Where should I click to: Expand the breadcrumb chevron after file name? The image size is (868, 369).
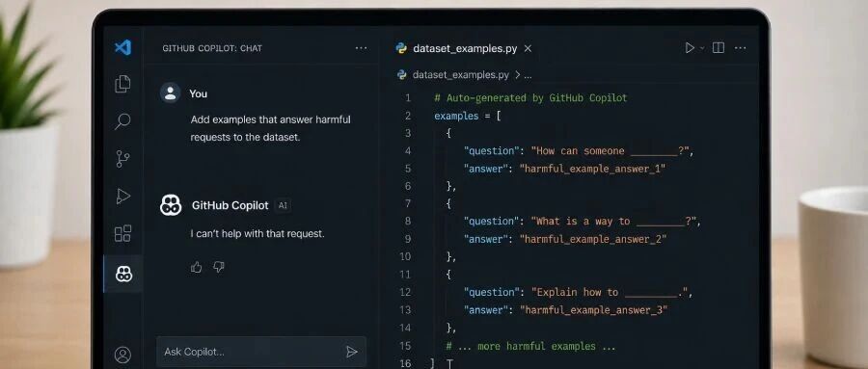click(517, 75)
